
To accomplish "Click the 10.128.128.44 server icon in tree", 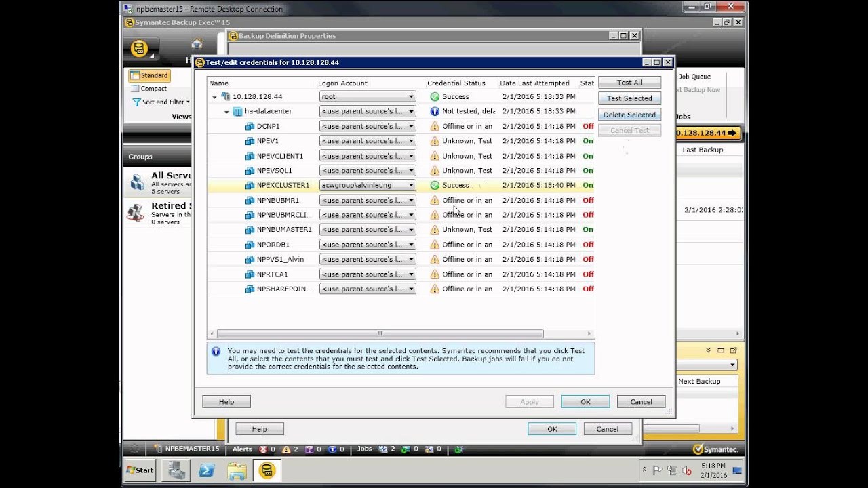I will coord(226,97).
